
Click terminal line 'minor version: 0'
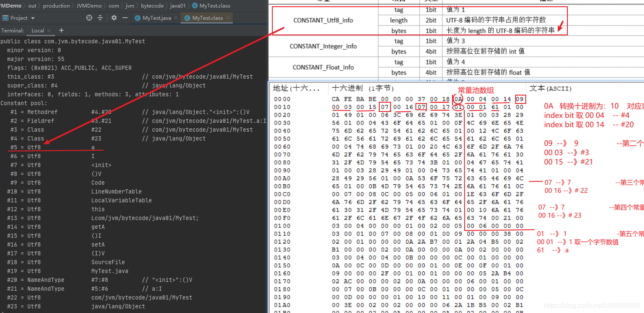pyautogui.click(x=34, y=50)
